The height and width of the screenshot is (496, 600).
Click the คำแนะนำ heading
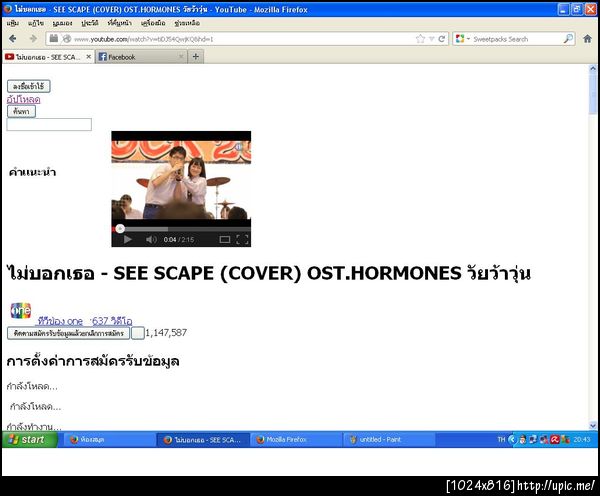(32, 172)
